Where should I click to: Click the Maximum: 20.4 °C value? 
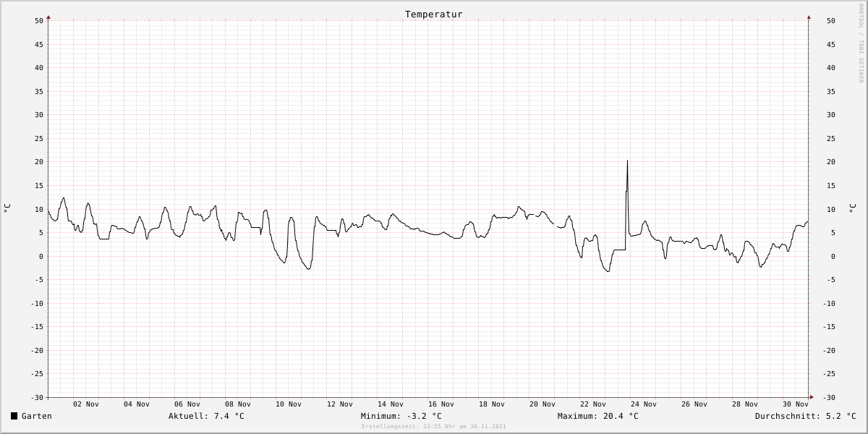[x=597, y=416]
